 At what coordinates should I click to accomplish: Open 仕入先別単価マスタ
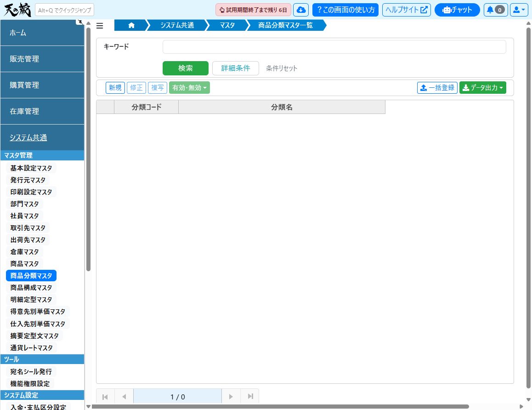(38, 324)
